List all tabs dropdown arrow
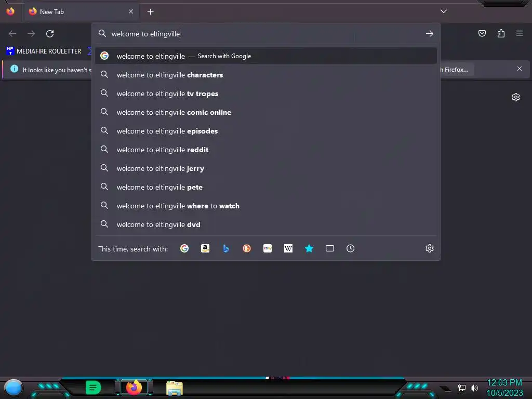 pos(444,11)
